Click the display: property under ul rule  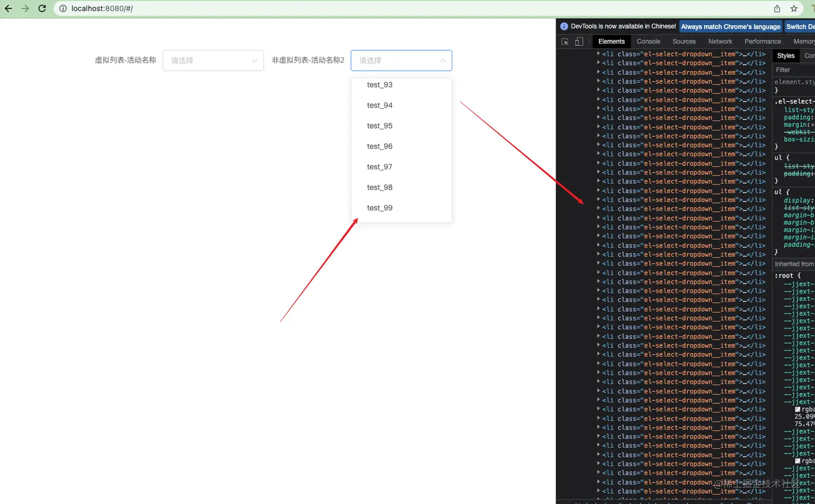799,200
